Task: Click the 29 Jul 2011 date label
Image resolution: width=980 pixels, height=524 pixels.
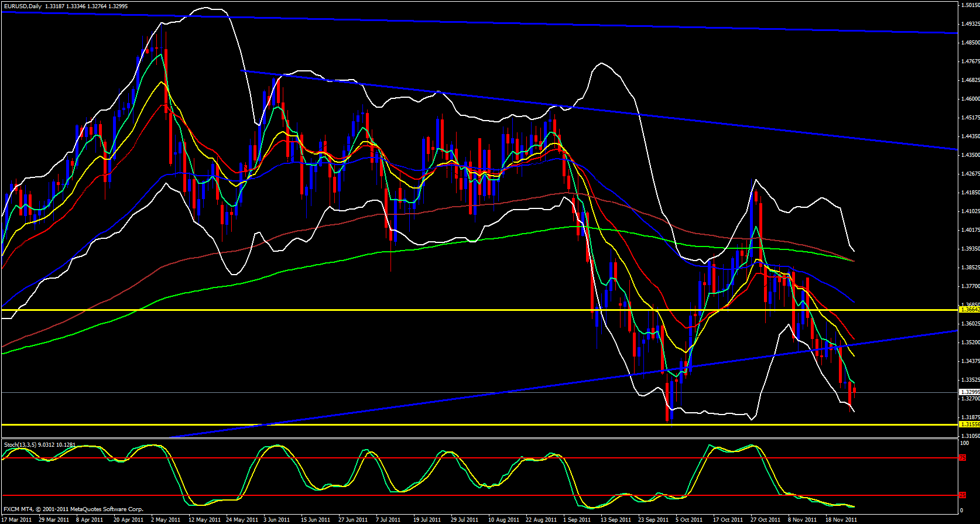Action: [464, 519]
